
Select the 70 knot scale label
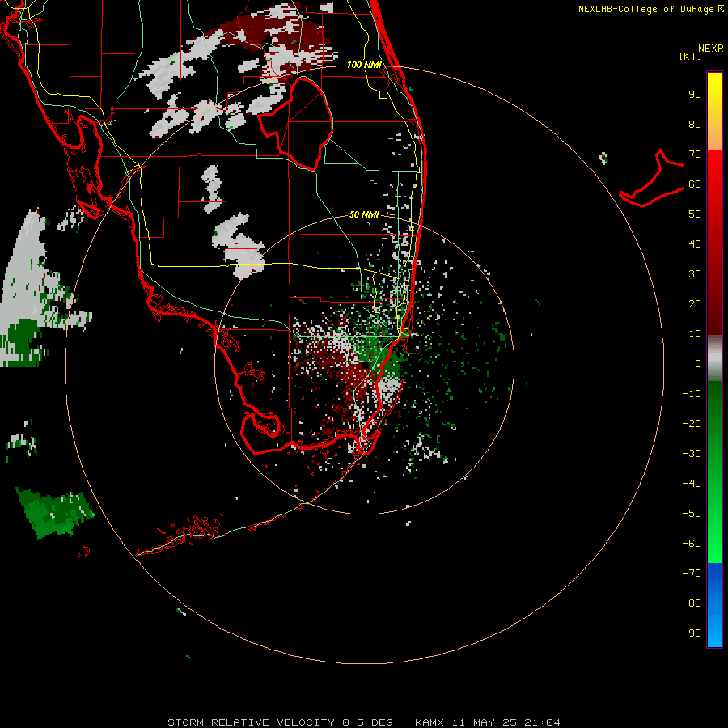(695, 154)
